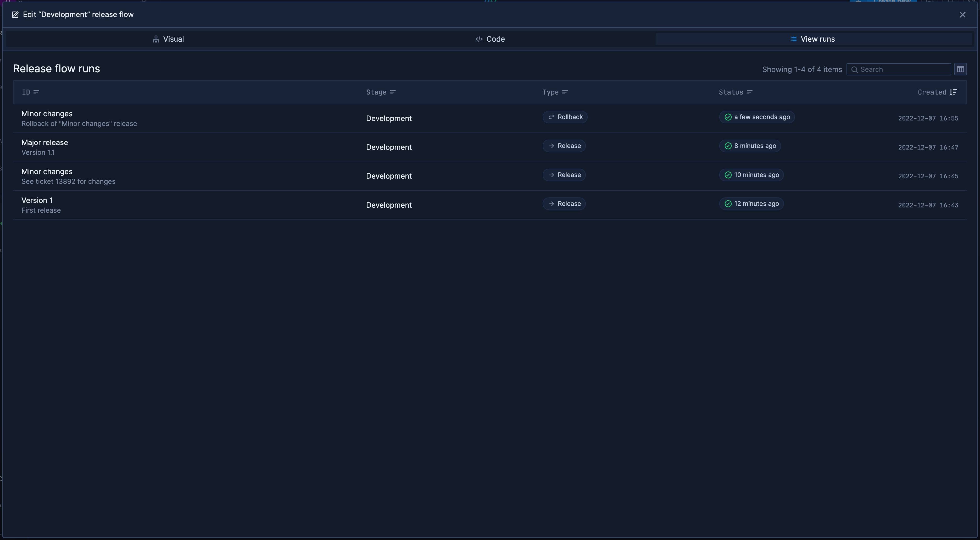
Task: Click into the Search runs field
Action: pyautogui.click(x=902, y=69)
